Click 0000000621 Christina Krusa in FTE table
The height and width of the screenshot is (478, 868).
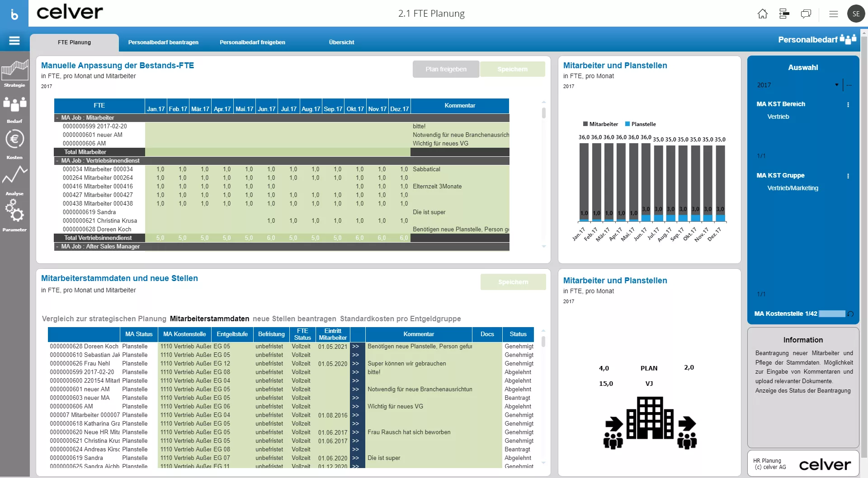coord(100,221)
